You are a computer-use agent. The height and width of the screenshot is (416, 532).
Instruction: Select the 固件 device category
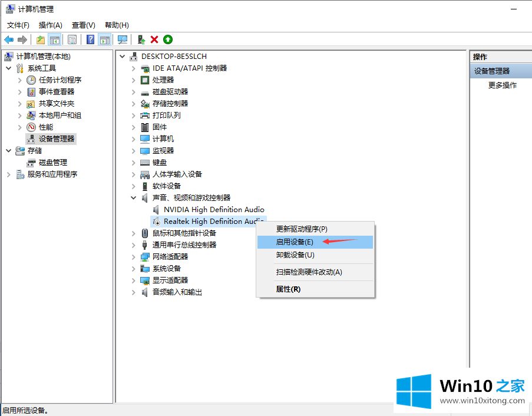click(160, 127)
